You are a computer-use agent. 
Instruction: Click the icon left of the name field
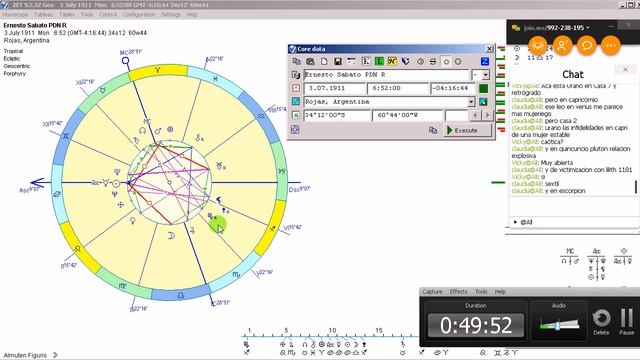click(296, 75)
